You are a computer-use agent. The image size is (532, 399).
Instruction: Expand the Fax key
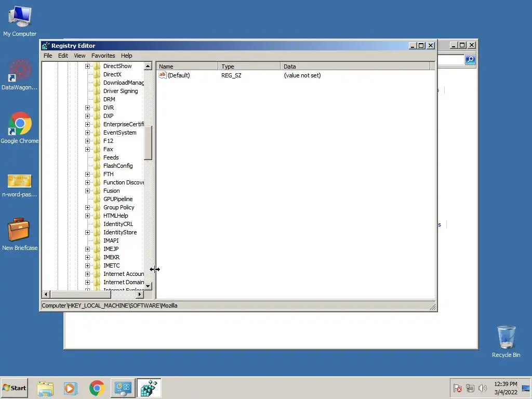point(87,149)
